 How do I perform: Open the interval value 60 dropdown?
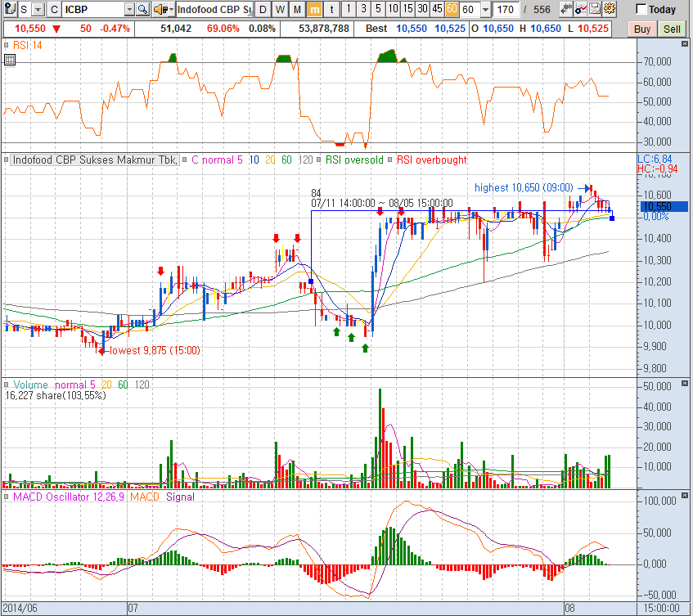486,10
